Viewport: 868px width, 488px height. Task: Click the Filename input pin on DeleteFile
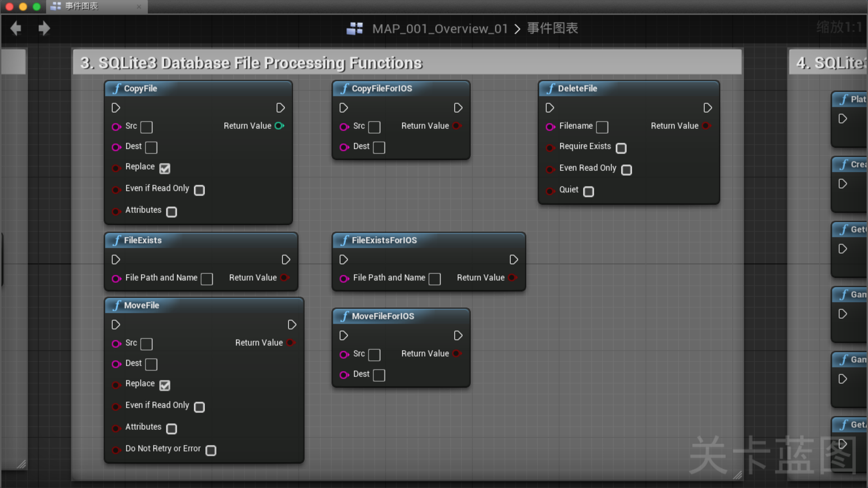click(550, 127)
